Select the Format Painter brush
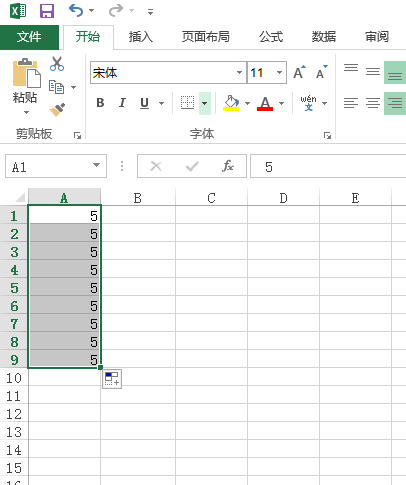This screenshot has width=406, height=485. pyautogui.click(x=57, y=110)
